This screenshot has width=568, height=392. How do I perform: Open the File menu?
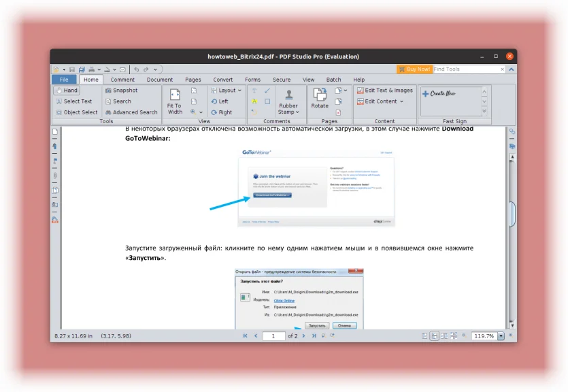[x=64, y=80]
